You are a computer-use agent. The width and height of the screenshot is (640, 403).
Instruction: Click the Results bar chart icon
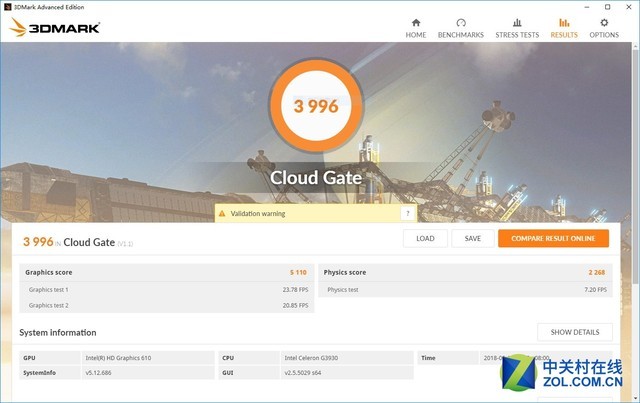[x=564, y=22]
